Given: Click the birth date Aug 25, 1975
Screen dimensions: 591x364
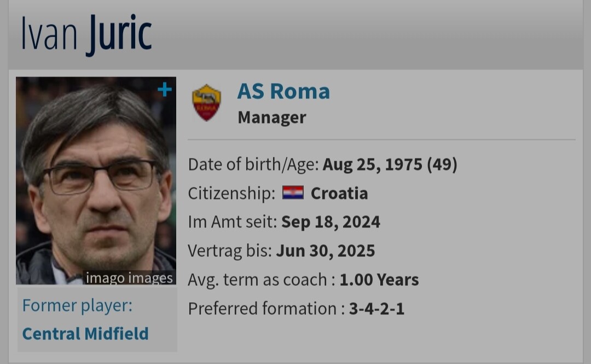Looking at the screenshot, I should pos(373,165).
